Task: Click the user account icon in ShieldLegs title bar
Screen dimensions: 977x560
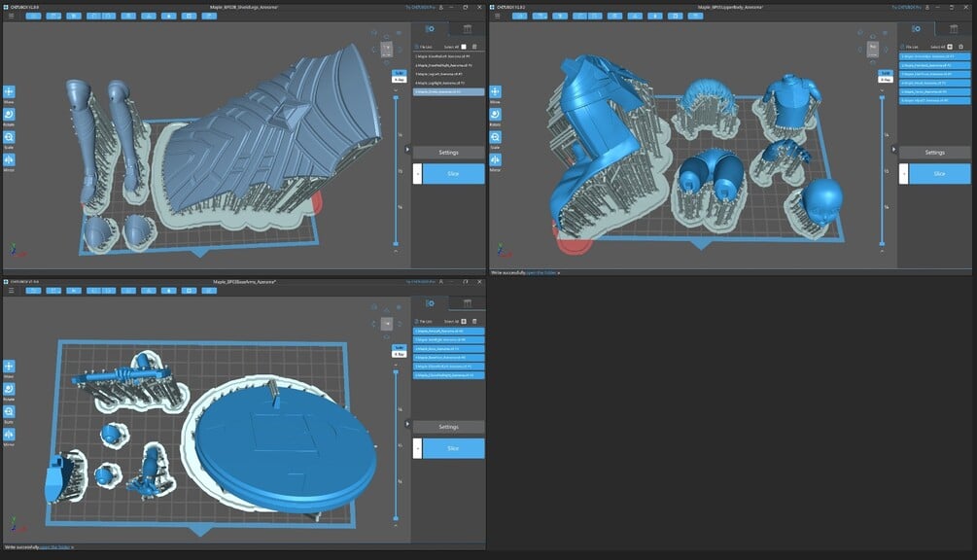Action: [x=441, y=7]
